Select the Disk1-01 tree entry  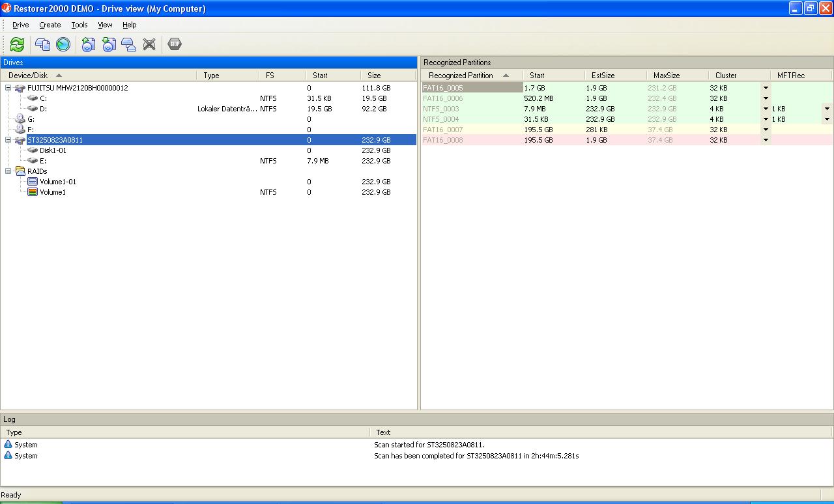tap(53, 150)
